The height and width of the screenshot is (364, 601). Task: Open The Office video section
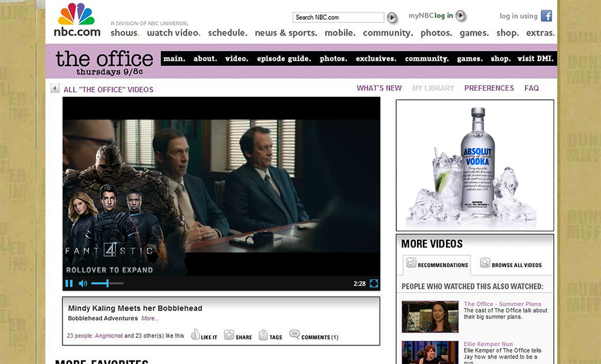[x=236, y=59]
